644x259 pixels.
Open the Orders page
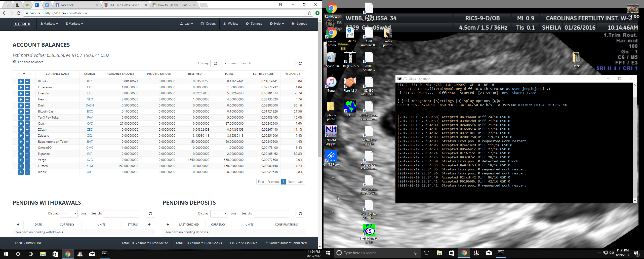point(208,24)
